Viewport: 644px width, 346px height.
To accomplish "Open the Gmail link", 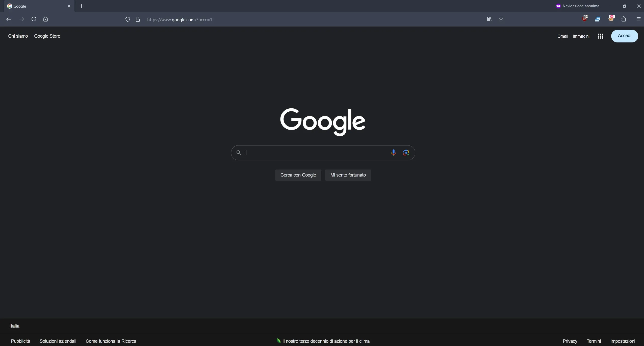I will pos(562,36).
